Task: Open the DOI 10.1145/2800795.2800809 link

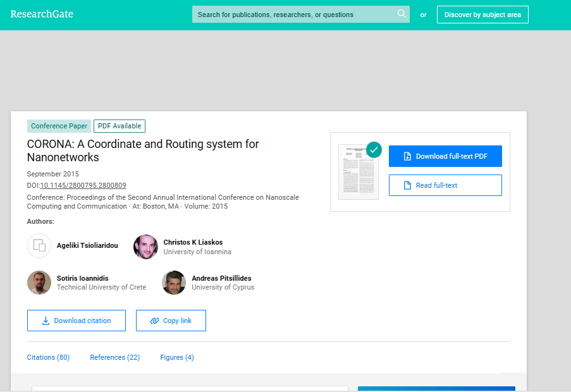Action: [83, 185]
